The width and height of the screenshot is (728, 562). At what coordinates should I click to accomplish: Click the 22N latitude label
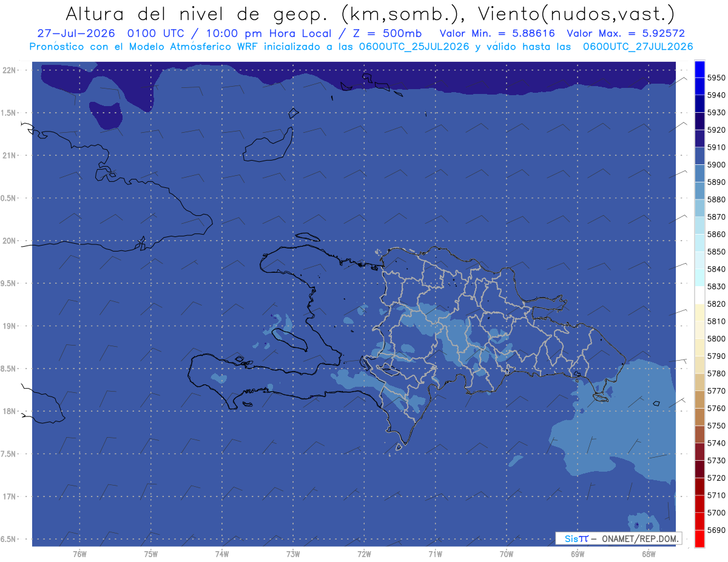tap(10, 70)
